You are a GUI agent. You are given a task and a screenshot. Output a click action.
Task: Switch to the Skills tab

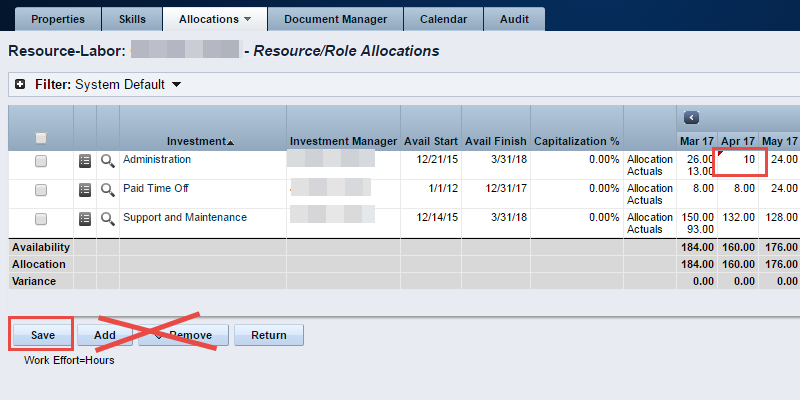pyautogui.click(x=133, y=19)
